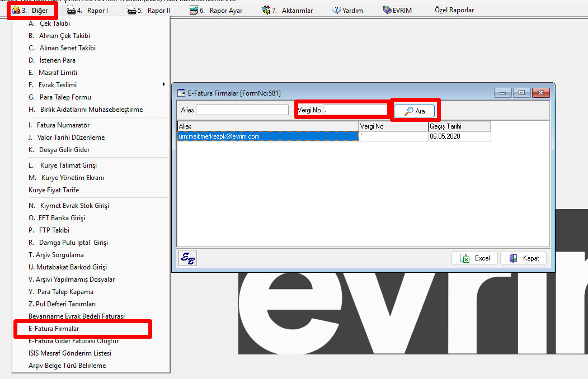588x379 pixels.
Task: Click the Aktarımlar icon
Action: tap(266, 11)
